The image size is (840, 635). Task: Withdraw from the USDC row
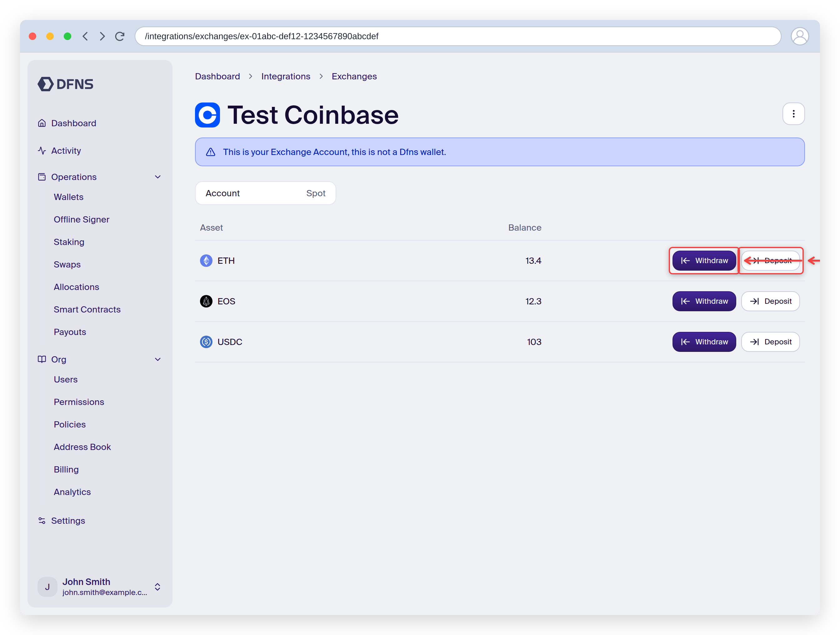(704, 342)
